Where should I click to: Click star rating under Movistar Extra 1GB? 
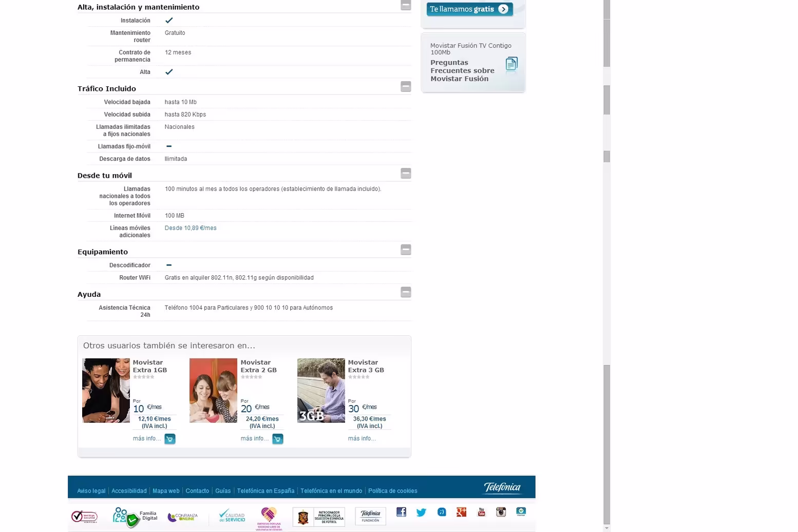tap(144, 377)
